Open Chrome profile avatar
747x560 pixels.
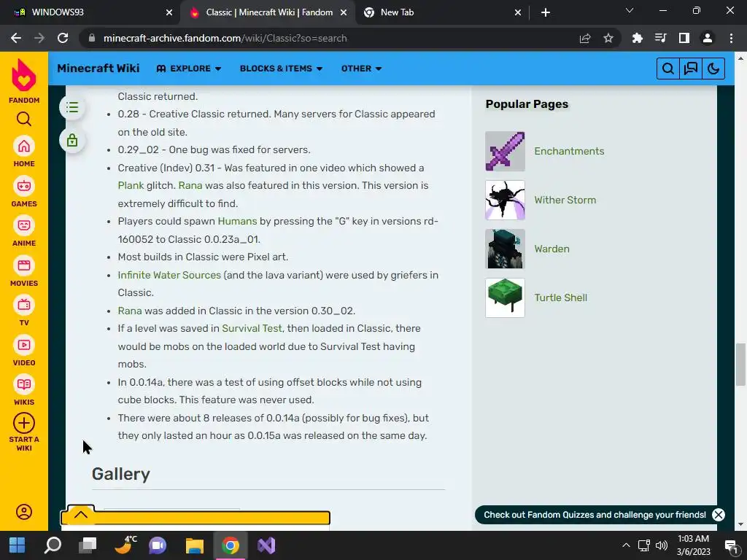(708, 38)
